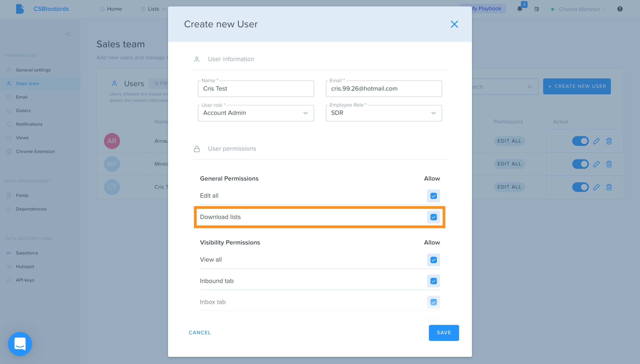Open the Employee Role dropdown
This screenshot has height=364, width=640.
coord(384,113)
